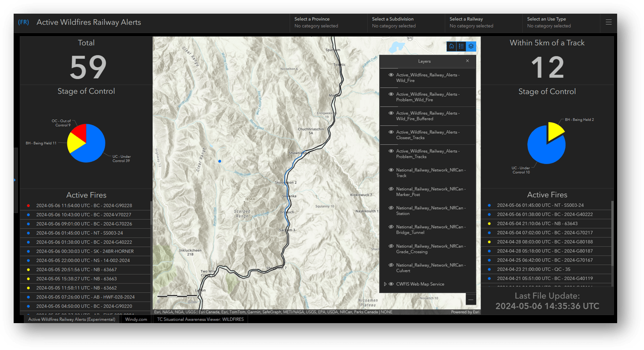Screen dimensions: 644x350
Task: Click yellow Being Held 2 slice in right pie
Action: click(x=555, y=131)
